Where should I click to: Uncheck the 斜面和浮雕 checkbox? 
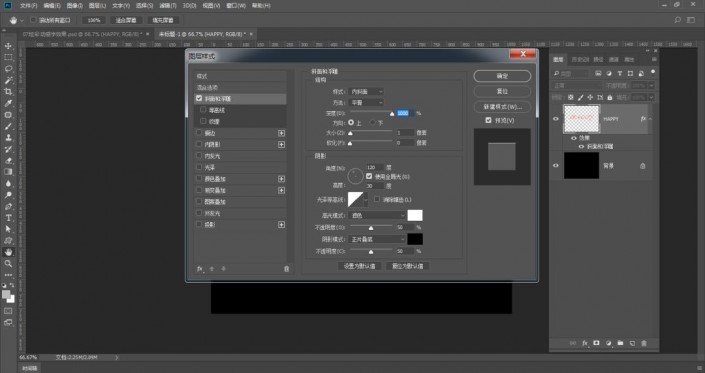pyautogui.click(x=199, y=98)
